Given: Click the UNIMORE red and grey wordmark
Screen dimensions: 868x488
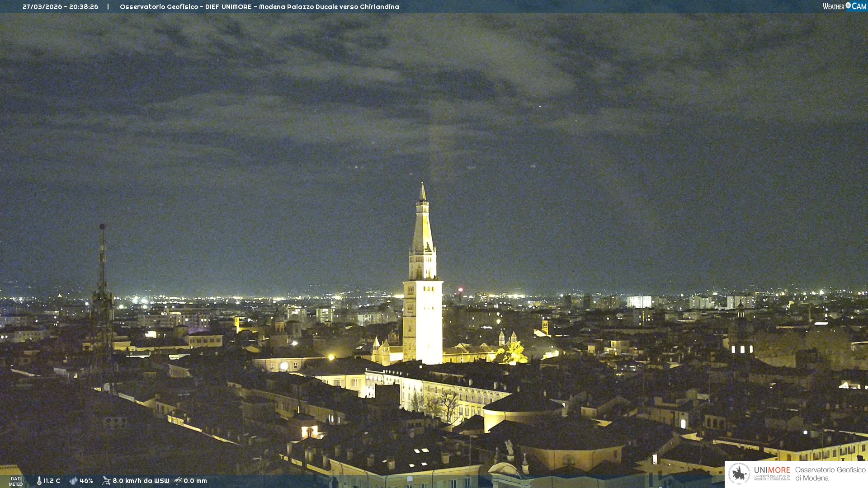Looking at the screenshot, I should click(772, 470).
